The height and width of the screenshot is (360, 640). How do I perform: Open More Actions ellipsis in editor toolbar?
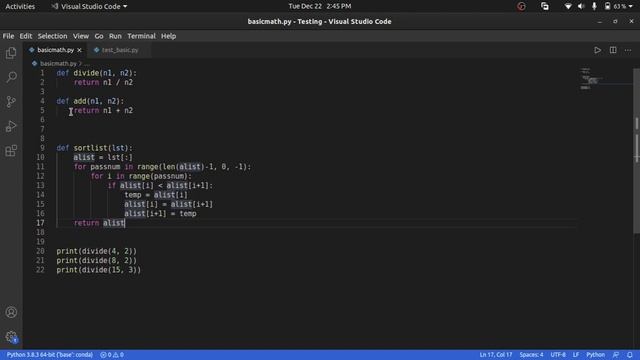(x=628, y=50)
